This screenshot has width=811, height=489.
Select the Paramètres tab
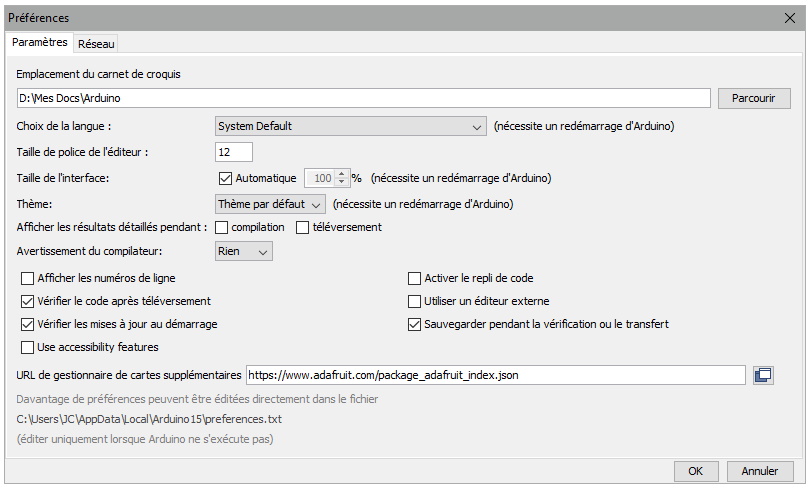(40, 43)
